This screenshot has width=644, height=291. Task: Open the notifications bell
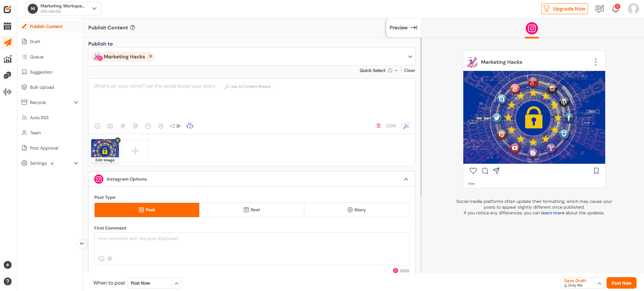pyautogui.click(x=615, y=9)
